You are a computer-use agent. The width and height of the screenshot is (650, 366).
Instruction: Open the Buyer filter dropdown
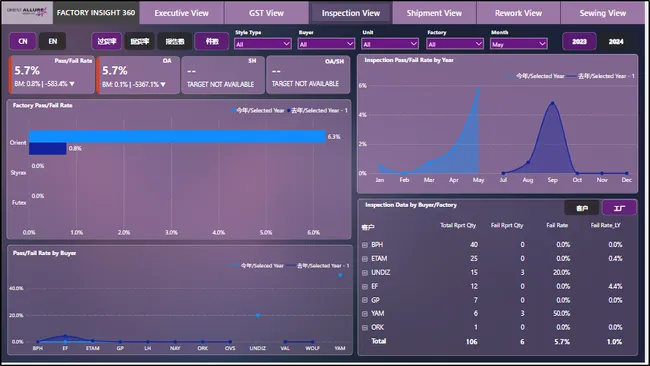(326, 44)
